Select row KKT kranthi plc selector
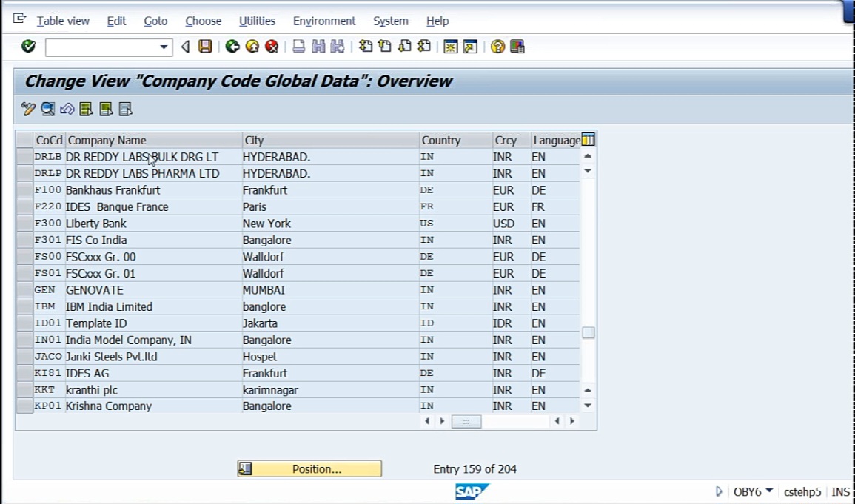 coord(24,390)
